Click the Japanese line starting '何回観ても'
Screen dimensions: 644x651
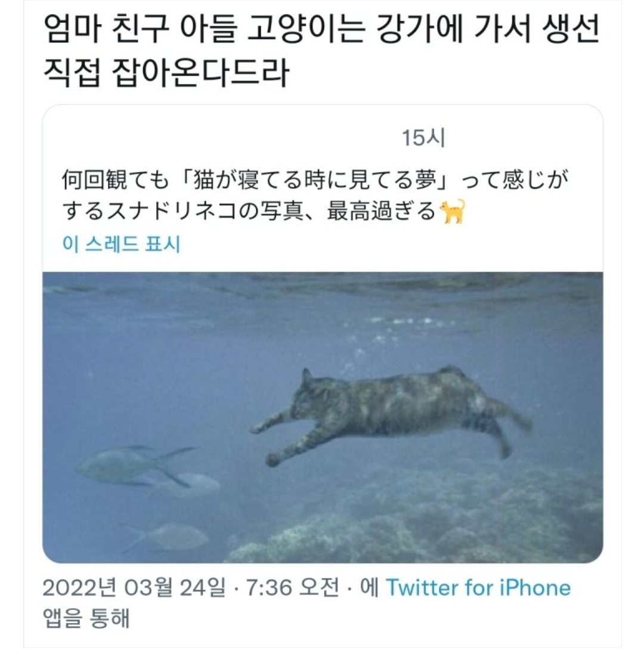pos(314,179)
